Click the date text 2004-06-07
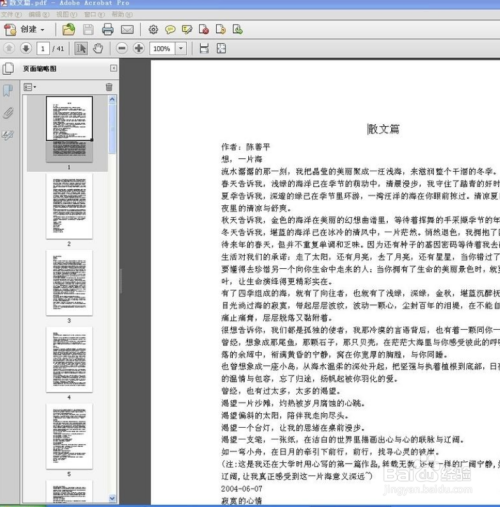This screenshot has width=500, height=507. [x=242, y=489]
